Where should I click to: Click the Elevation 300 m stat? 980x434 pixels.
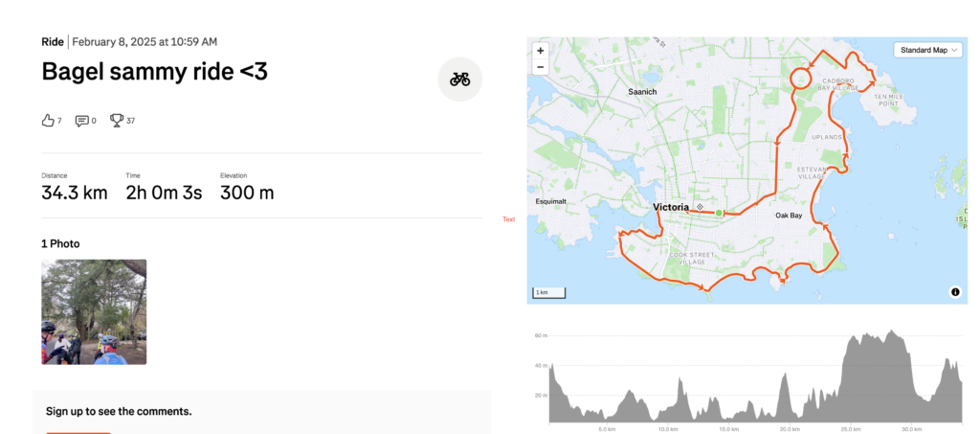point(247,193)
